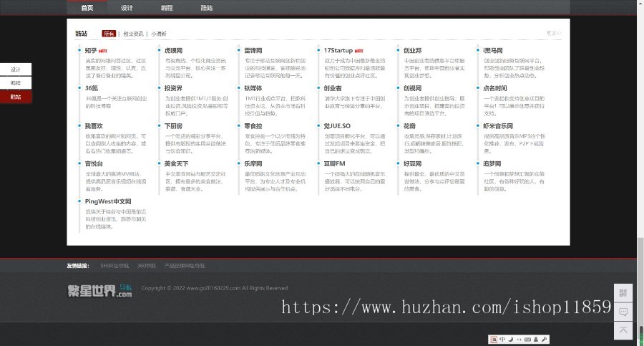Visit the 下厨房 site link
The image size is (644, 346).
click(x=173, y=126)
